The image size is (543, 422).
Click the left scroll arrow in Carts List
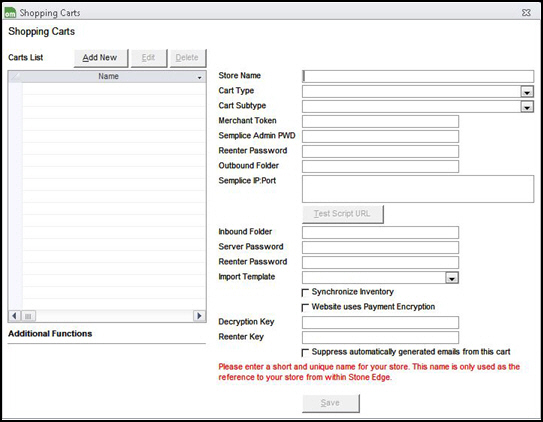tap(14, 316)
